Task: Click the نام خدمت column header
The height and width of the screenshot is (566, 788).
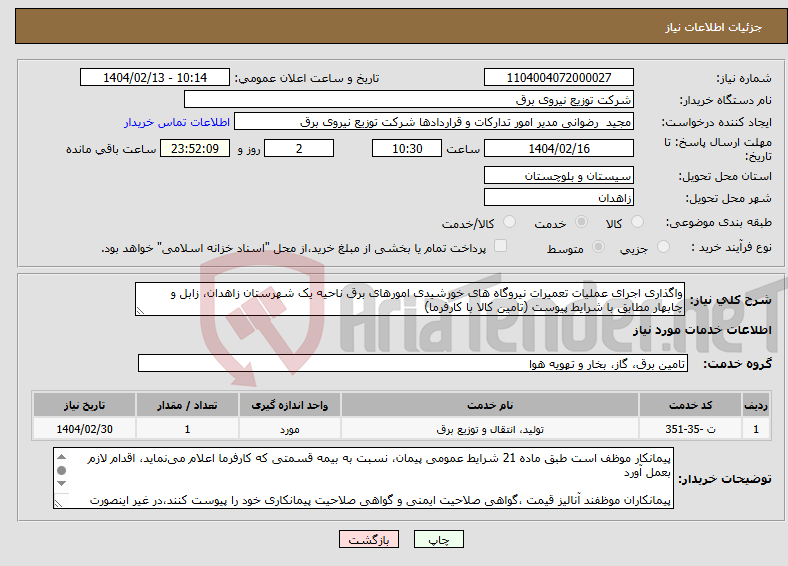Action: coord(489,405)
